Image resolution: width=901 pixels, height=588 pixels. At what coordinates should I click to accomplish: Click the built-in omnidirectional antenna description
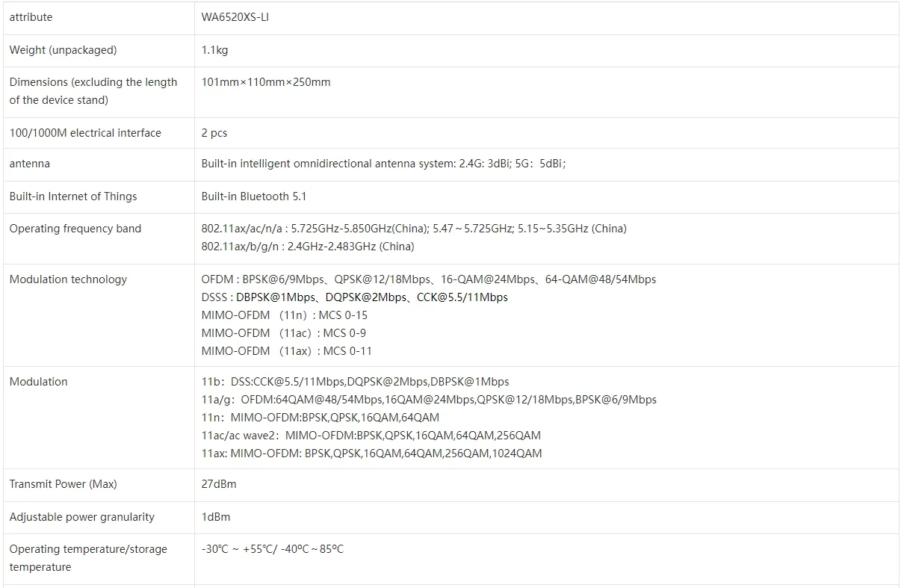(383, 164)
